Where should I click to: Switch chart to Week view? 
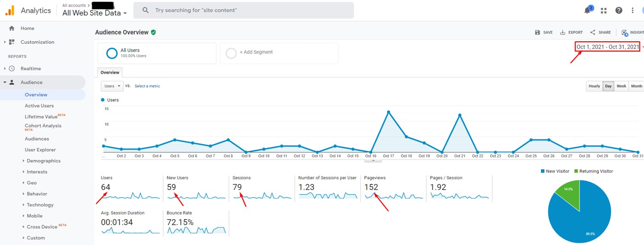(x=621, y=86)
